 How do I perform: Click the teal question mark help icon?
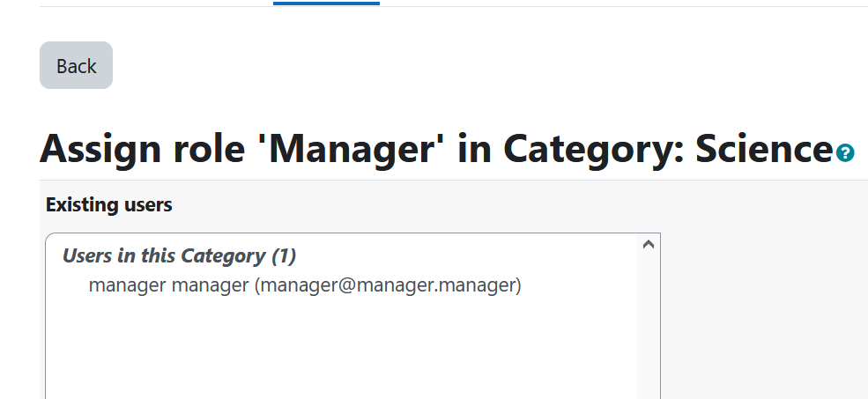[x=845, y=152]
